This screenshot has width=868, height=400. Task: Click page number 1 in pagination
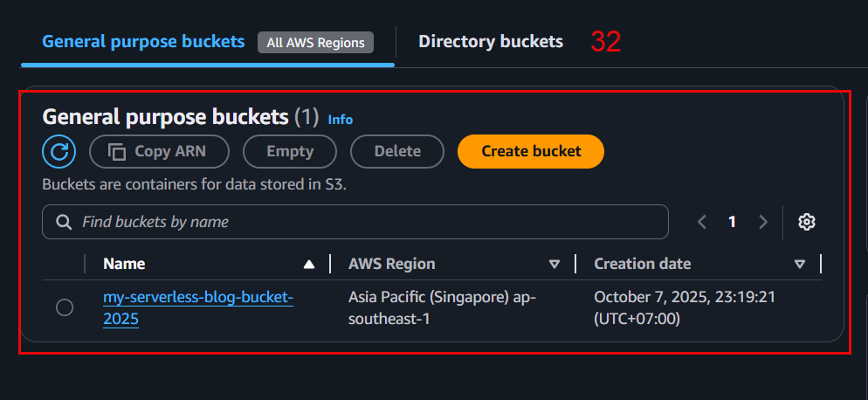(x=733, y=222)
